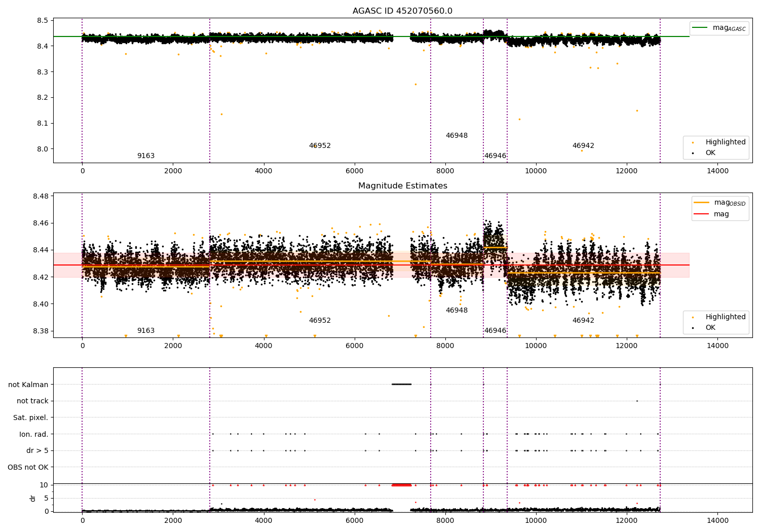Viewport: 760px width, 532px height.
Task: Click the 12000 x-tick under bottom plot
Action: (627, 520)
